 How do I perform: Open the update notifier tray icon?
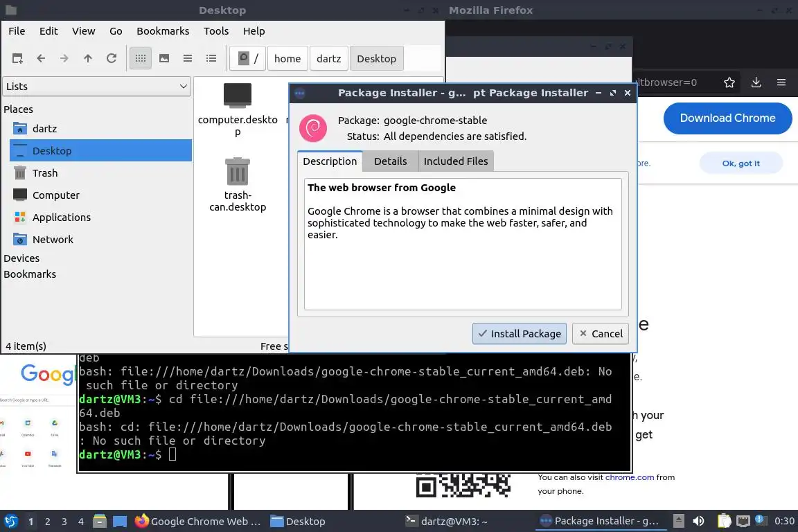[x=761, y=520]
